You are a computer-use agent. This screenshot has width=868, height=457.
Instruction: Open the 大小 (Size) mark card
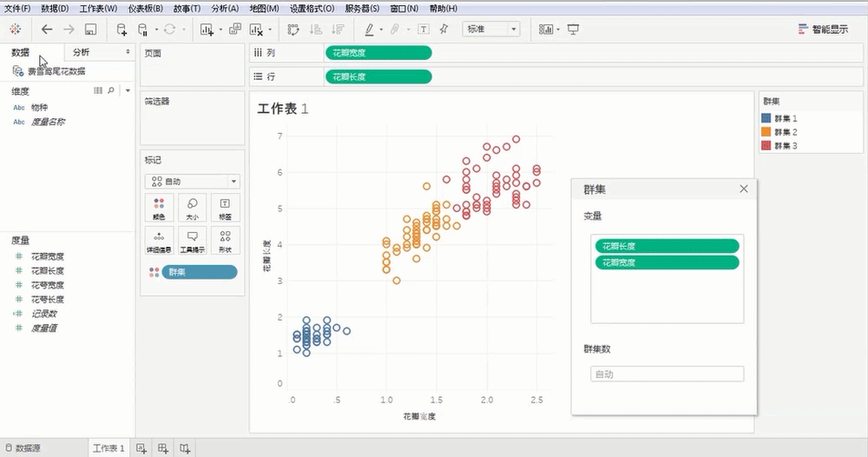point(191,207)
